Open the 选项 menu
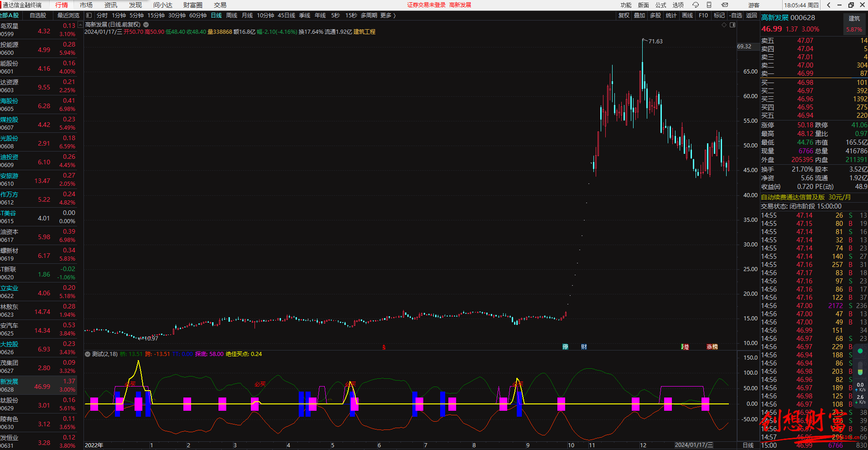Image resolution: width=868 pixels, height=450 pixels. 678,5
